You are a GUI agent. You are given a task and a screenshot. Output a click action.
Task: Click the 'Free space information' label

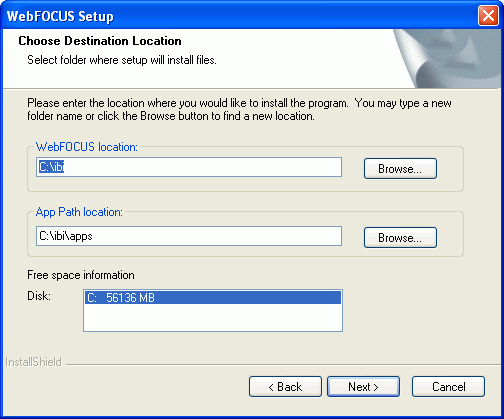click(81, 275)
